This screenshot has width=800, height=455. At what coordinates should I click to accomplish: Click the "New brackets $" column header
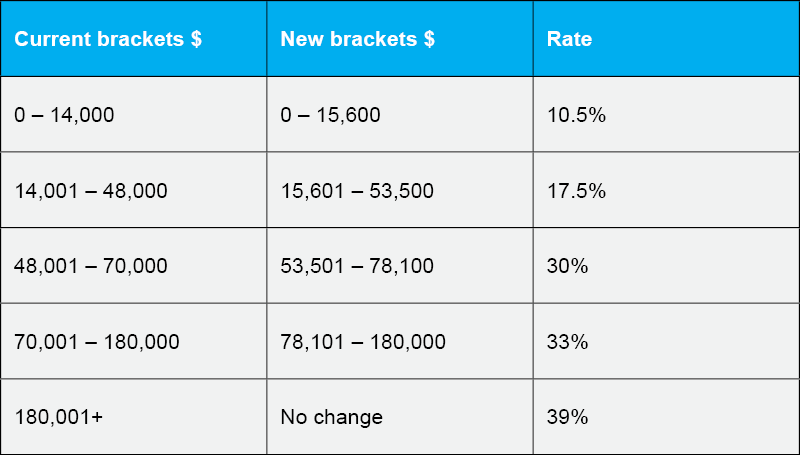[x=357, y=40]
